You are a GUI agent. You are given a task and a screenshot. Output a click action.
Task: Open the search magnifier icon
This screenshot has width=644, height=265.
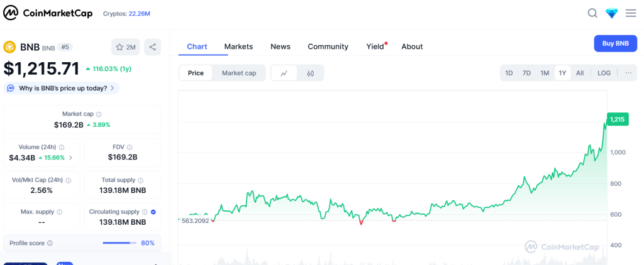592,13
